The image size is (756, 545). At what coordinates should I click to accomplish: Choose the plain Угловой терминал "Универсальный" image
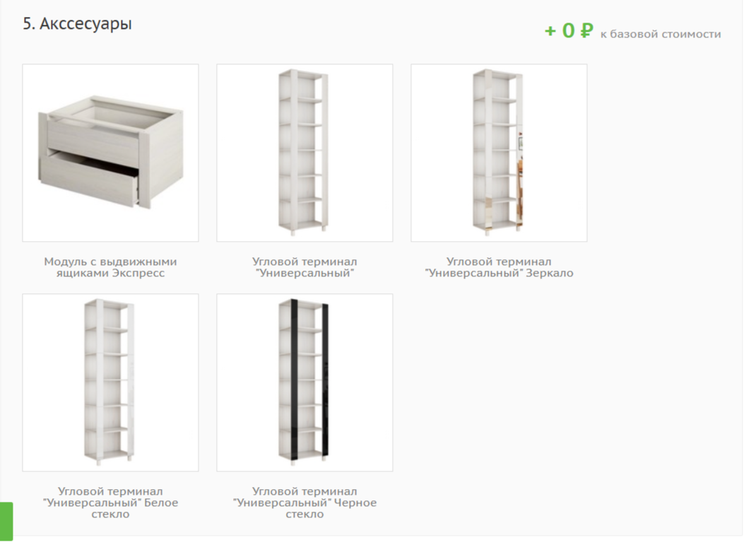(305, 153)
